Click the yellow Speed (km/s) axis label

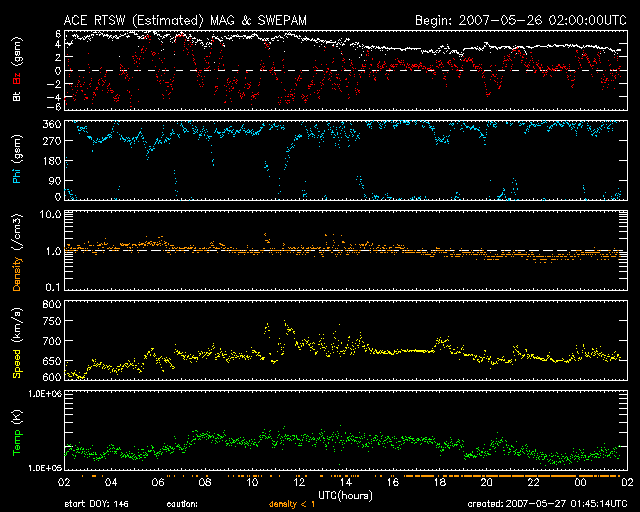click(17, 342)
